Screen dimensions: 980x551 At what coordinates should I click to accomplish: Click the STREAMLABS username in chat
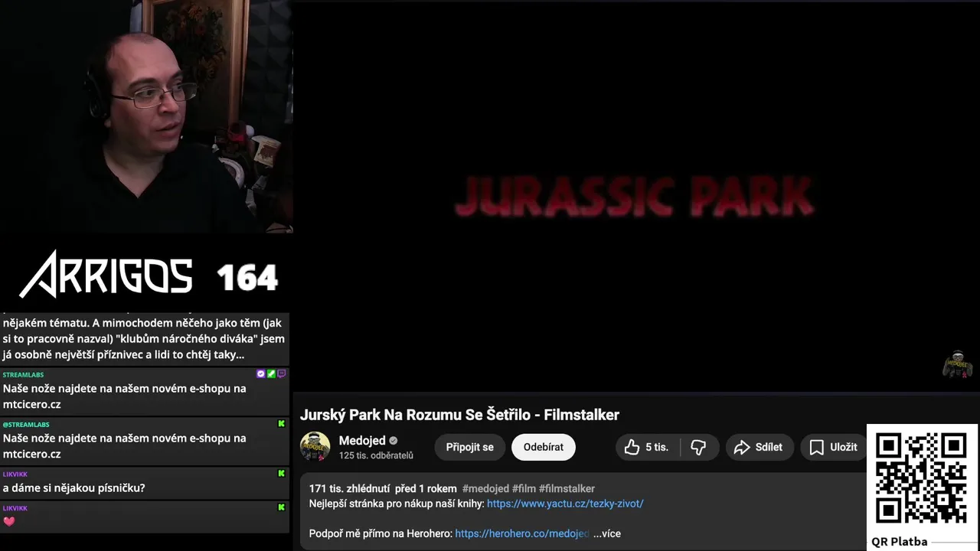click(x=23, y=375)
